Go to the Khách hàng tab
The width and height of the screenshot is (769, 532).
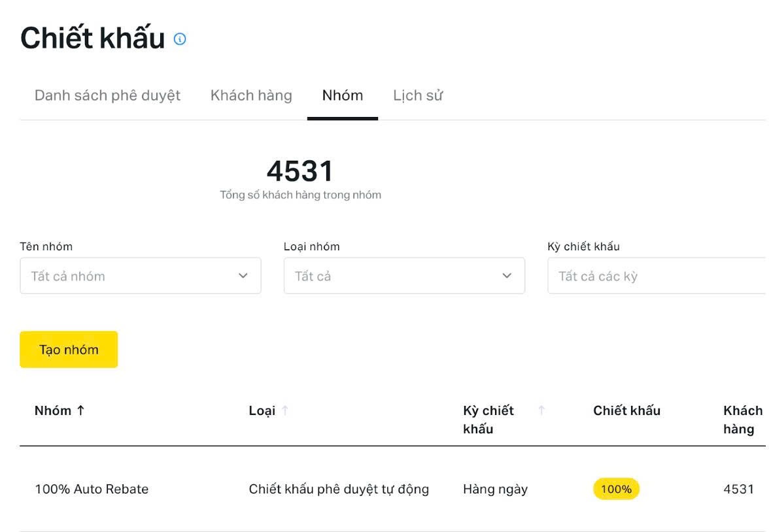tap(251, 95)
